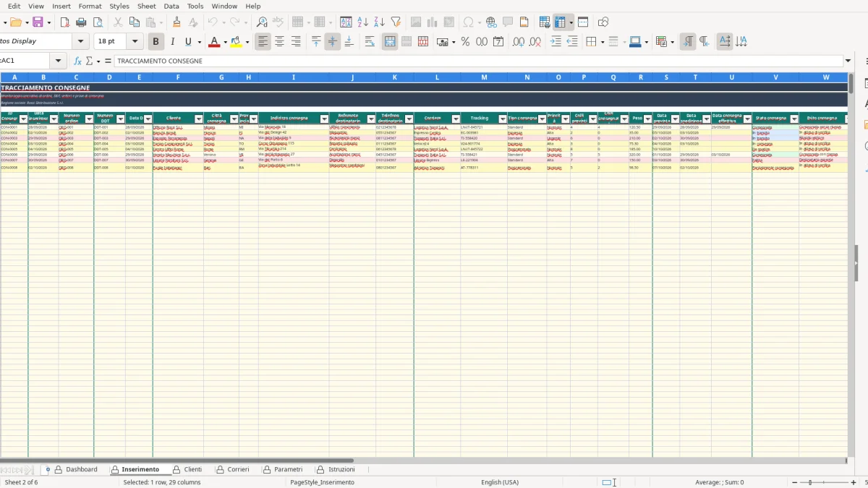This screenshot has height=488, width=868.
Task: Click the Function Wizard fx icon
Action: 77,61
